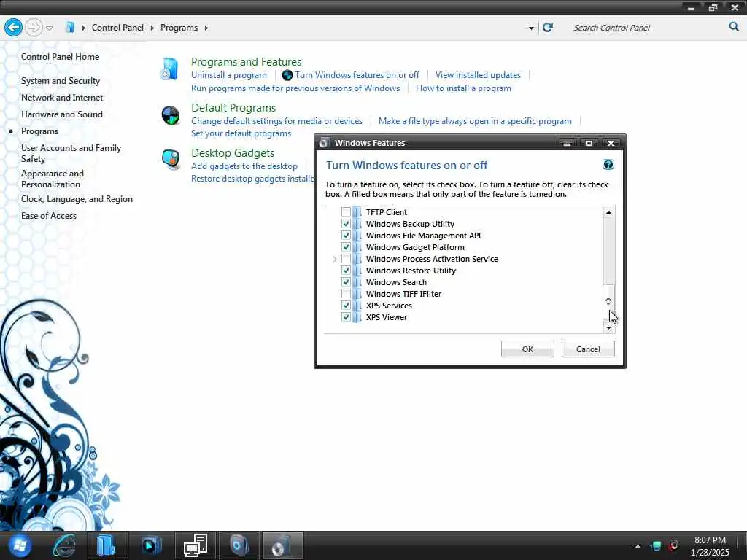Click View installed updates link

pyautogui.click(x=478, y=75)
